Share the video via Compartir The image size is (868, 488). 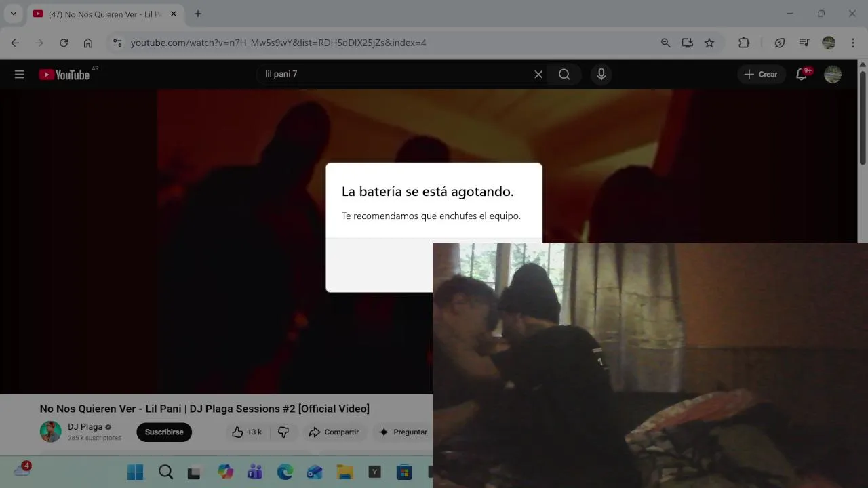[x=334, y=432]
